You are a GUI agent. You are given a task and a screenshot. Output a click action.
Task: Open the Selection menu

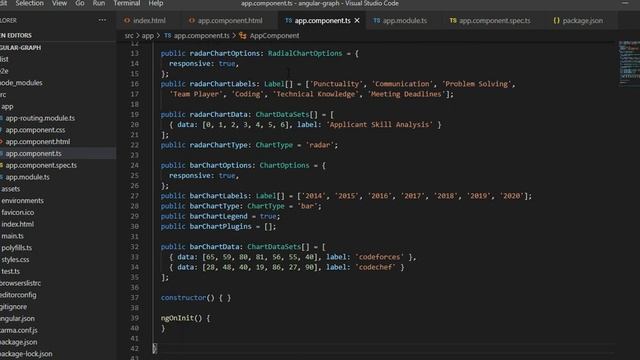pyautogui.click(x=29, y=3)
